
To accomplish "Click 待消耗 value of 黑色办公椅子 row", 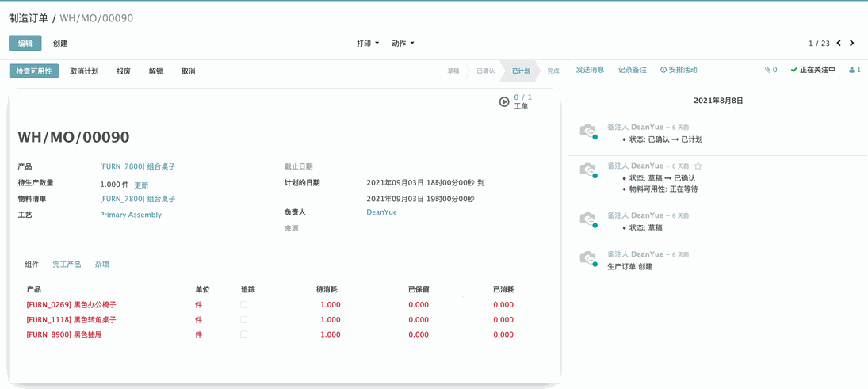I will (x=331, y=305).
